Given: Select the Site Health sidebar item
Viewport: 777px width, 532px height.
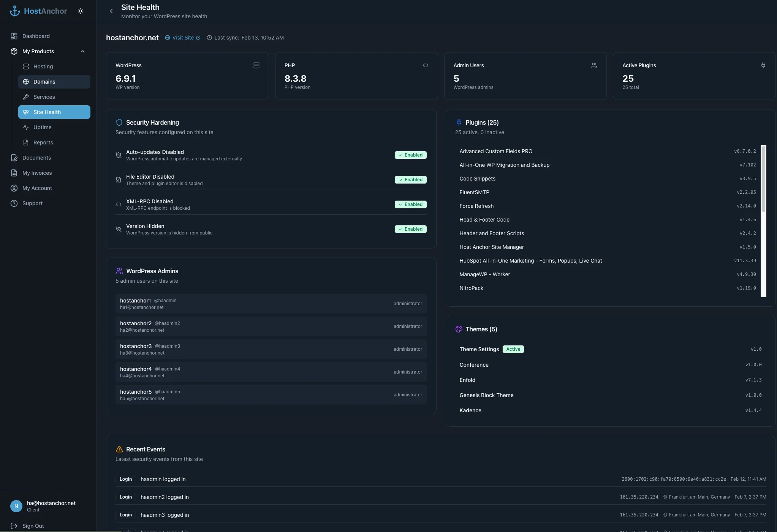Looking at the screenshot, I should (54, 112).
